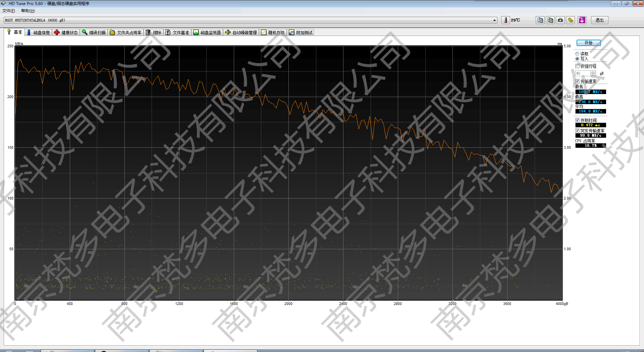644x352 pixels.
Task: Click the 开始 start button
Action: pos(588,43)
